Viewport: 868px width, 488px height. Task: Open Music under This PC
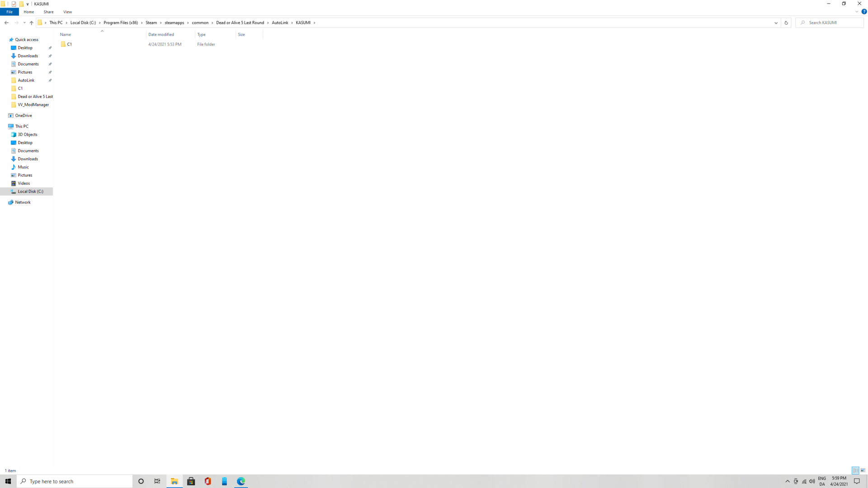(x=23, y=167)
